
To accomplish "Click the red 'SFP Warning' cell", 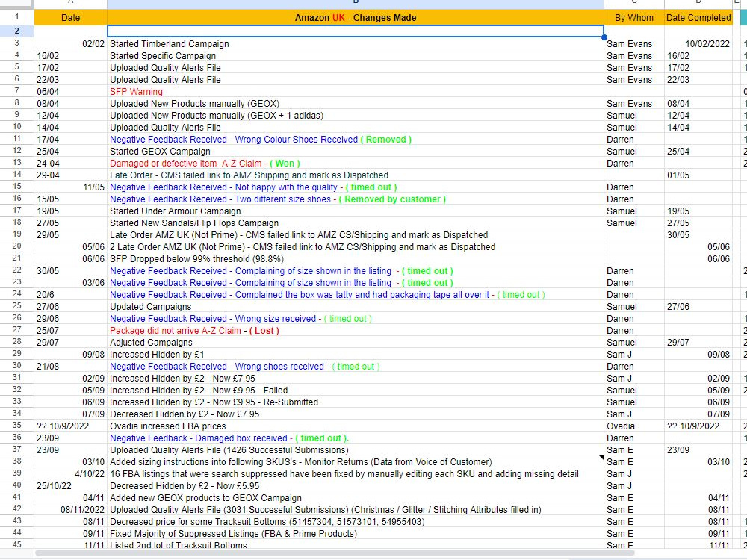I will tap(356, 91).
